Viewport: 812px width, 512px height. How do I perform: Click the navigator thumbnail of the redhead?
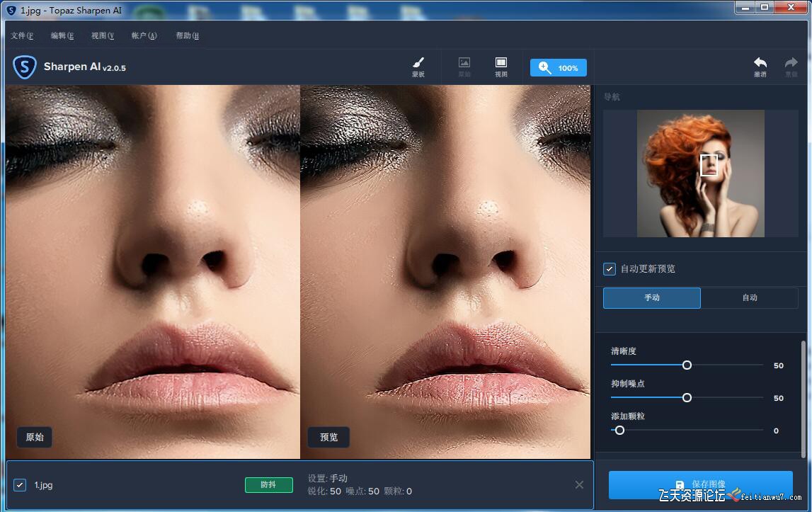tap(701, 173)
